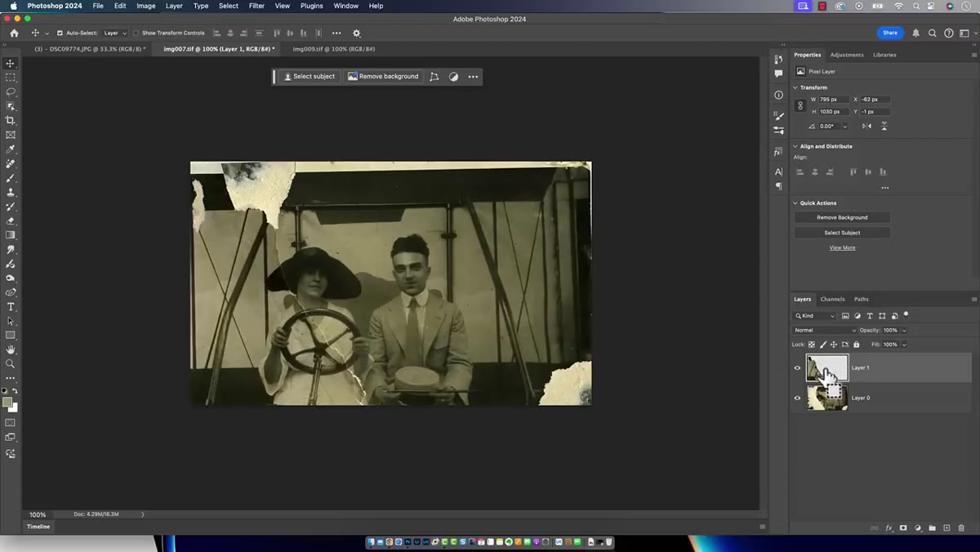980x552 pixels.
Task: Open the View More link
Action: (x=842, y=247)
